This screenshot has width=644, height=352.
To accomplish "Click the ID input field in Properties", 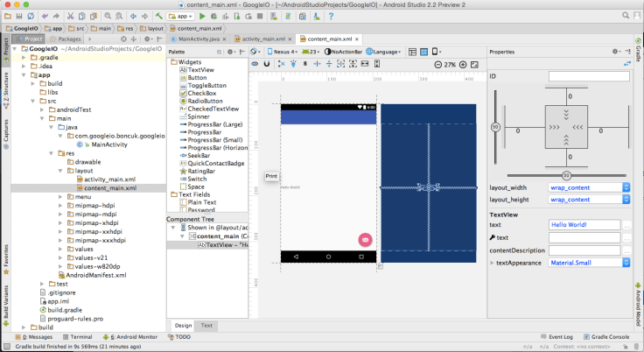I will (589, 76).
